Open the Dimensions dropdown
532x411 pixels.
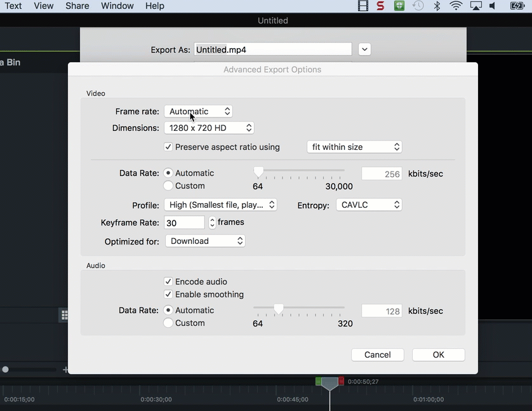tap(209, 128)
